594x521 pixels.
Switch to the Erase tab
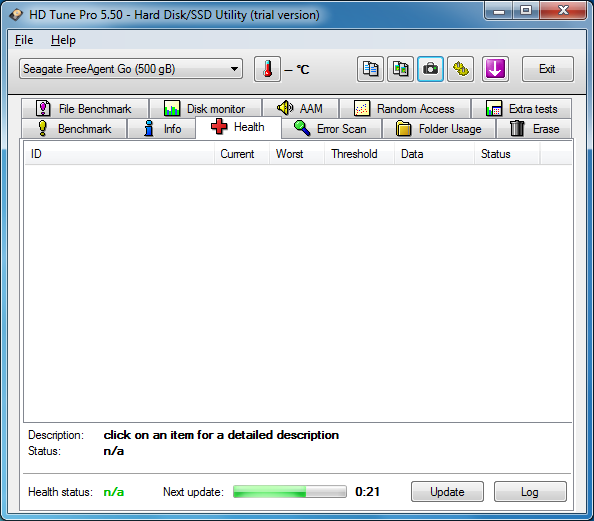tap(534, 129)
